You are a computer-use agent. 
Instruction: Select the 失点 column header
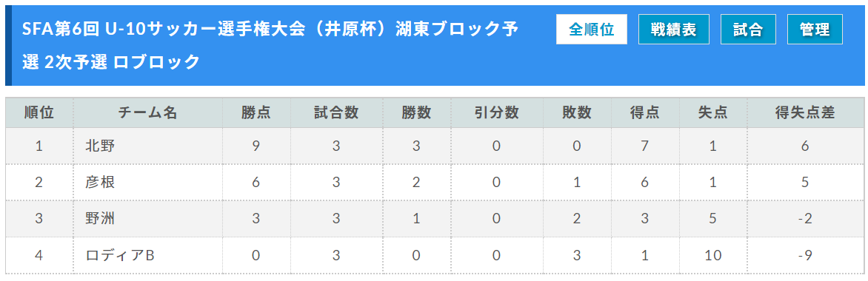click(x=713, y=113)
